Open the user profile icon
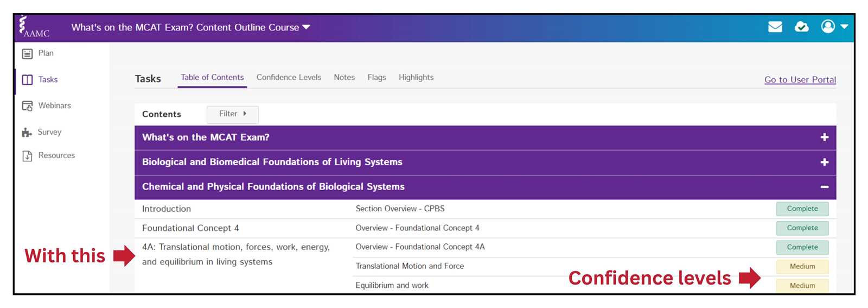The height and width of the screenshot is (308, 868). (828, 26)
